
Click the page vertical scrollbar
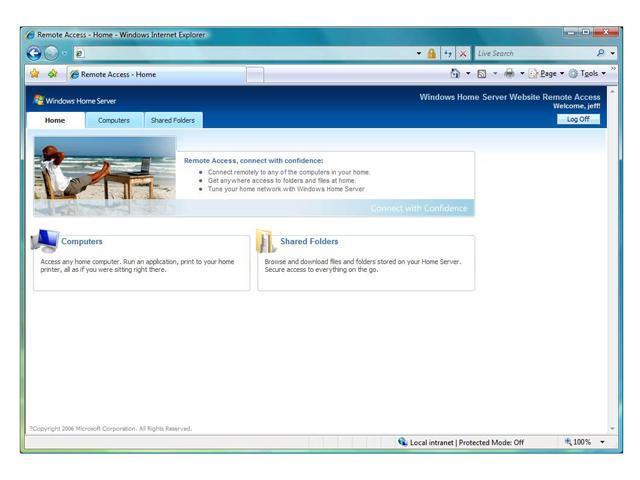pos(612,260)
